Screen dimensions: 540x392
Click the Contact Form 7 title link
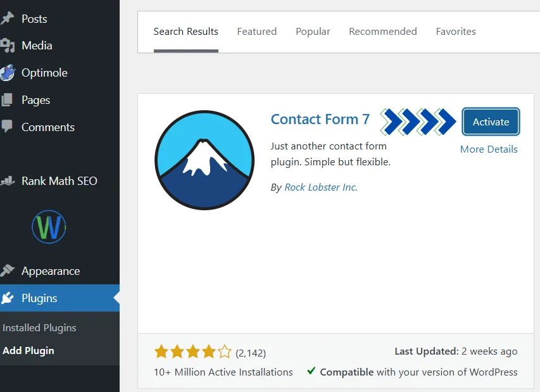[x=320, y=119]
